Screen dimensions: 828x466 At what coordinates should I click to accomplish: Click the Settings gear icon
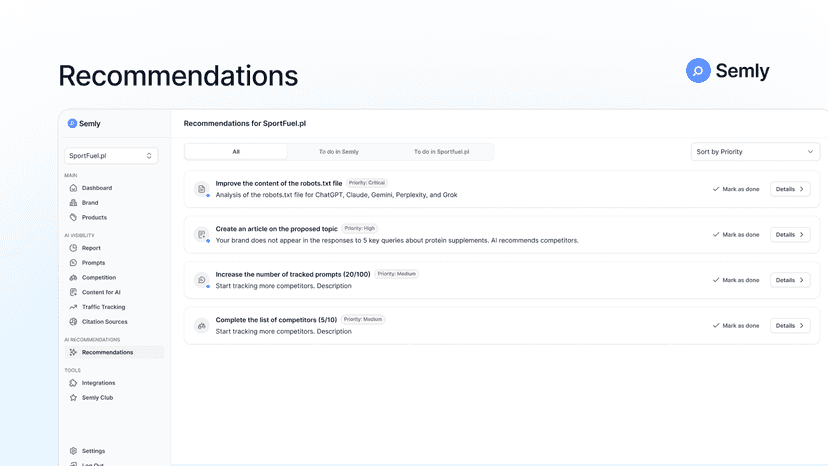click(73, 452)
